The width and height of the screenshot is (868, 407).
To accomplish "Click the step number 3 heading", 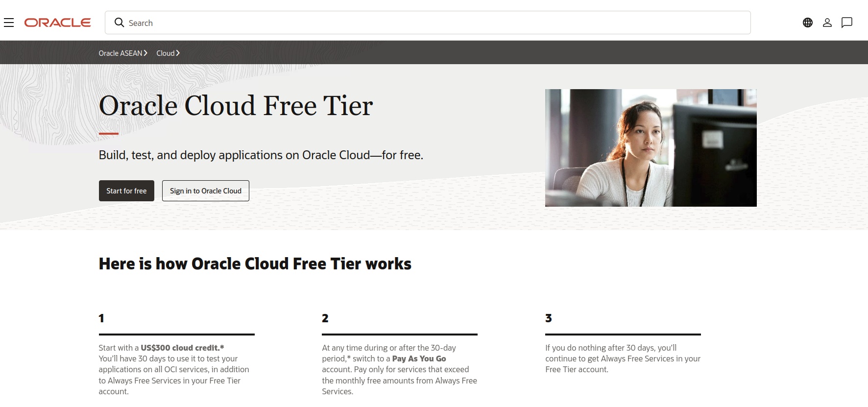I will click(549, 318).
